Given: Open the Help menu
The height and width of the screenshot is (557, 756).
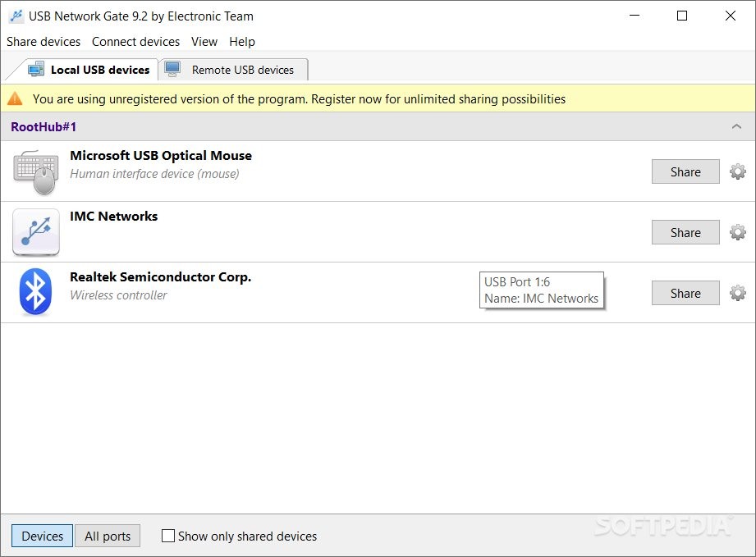Looking at the screenshot, I should click(241, 42).
